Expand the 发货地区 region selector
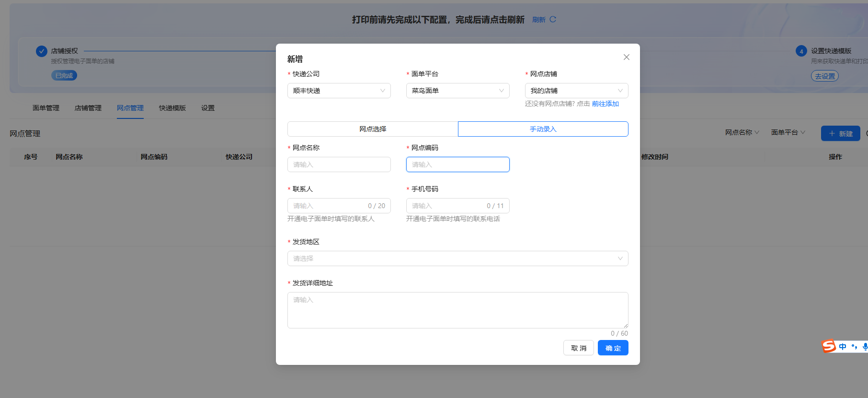Viewport: 868px width, 398px height. coord(457,258)
